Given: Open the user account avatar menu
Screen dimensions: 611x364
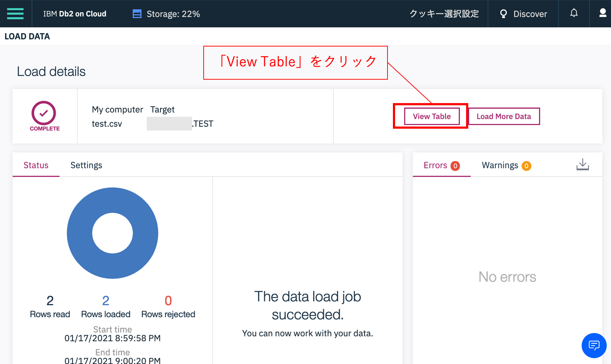Looking at the screenshot, I should (x=602, y=13).
